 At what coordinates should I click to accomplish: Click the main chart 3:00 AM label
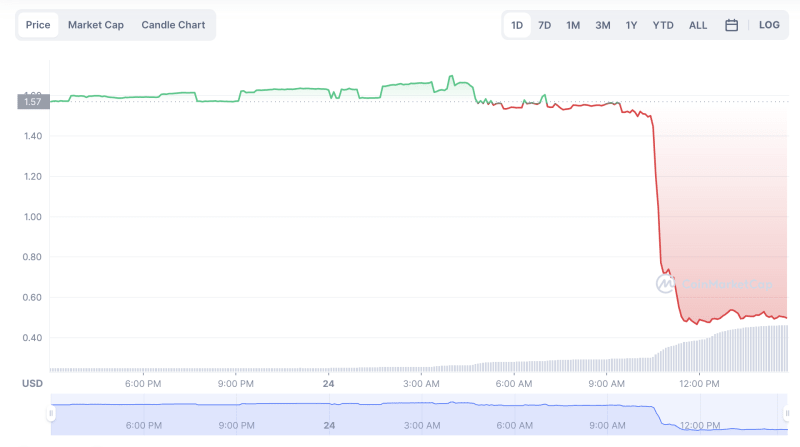point(421,384)
